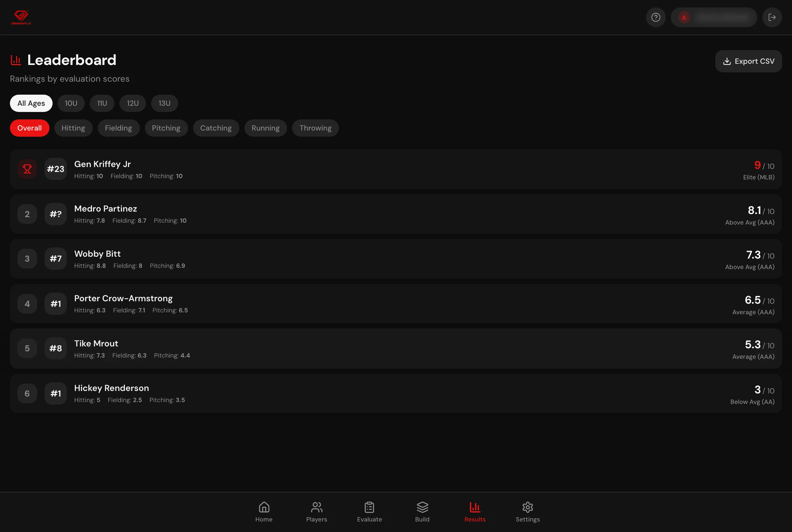Switch to the Catching category
The image size is (792, 532).
coord(216,128)
